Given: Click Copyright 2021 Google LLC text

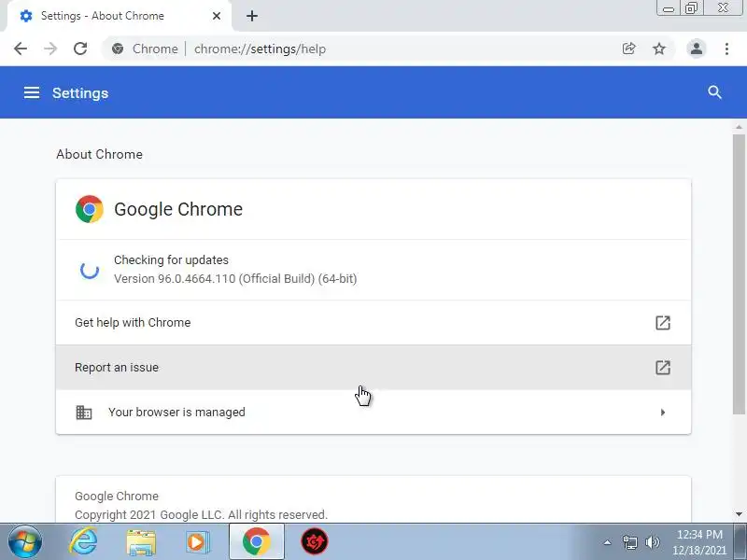Looking at the screenshot, I should (x=201, y=515).
